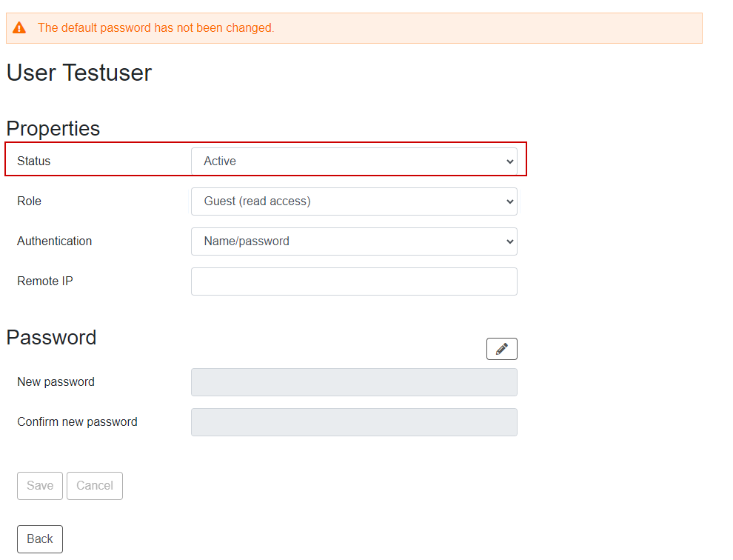Click the Authentication label
The image size is (733, 560).
pos(54,241)
